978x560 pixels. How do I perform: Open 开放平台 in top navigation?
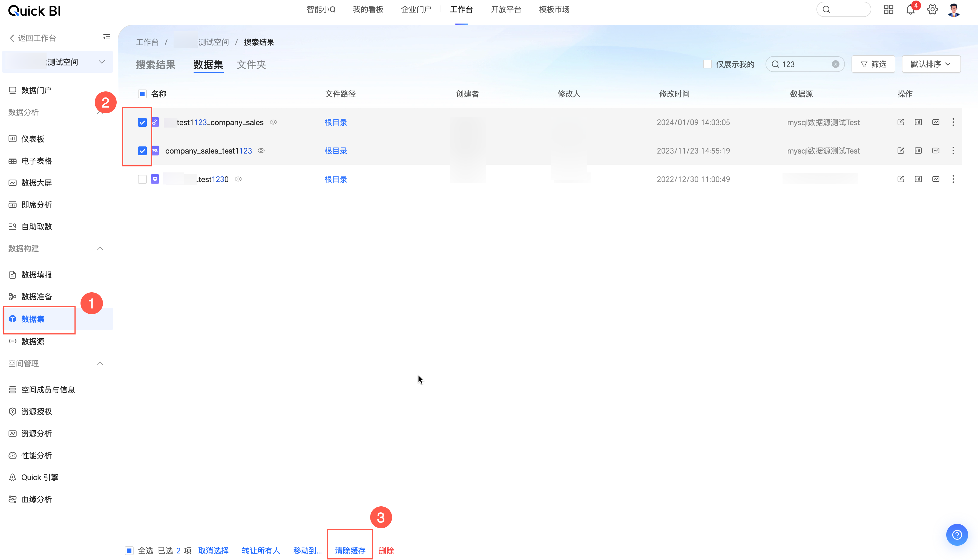(x=505, y=10)
